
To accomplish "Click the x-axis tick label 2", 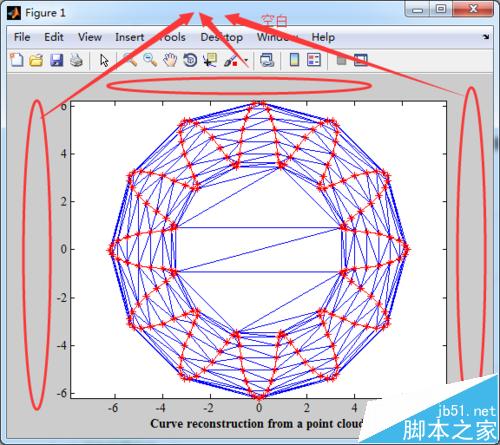I will coord(307,407).
